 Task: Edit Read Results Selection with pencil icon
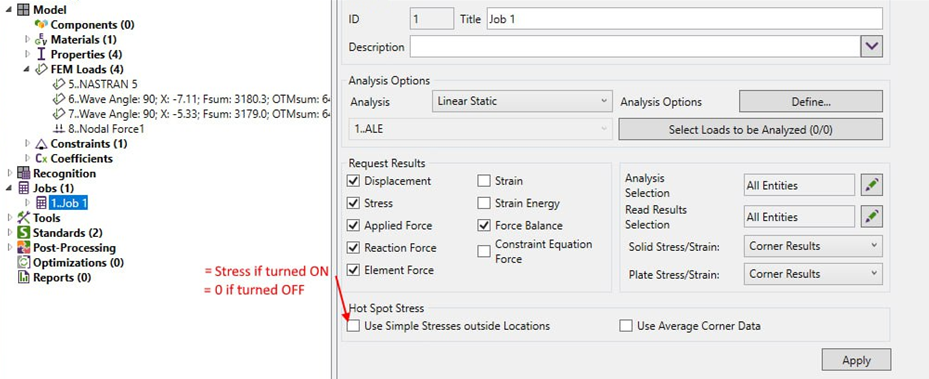[872, 217]
